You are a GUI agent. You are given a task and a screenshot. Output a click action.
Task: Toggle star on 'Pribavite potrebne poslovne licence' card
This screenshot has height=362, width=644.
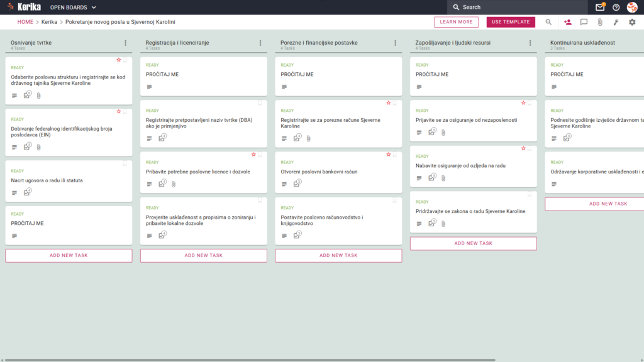pos(253,155)
